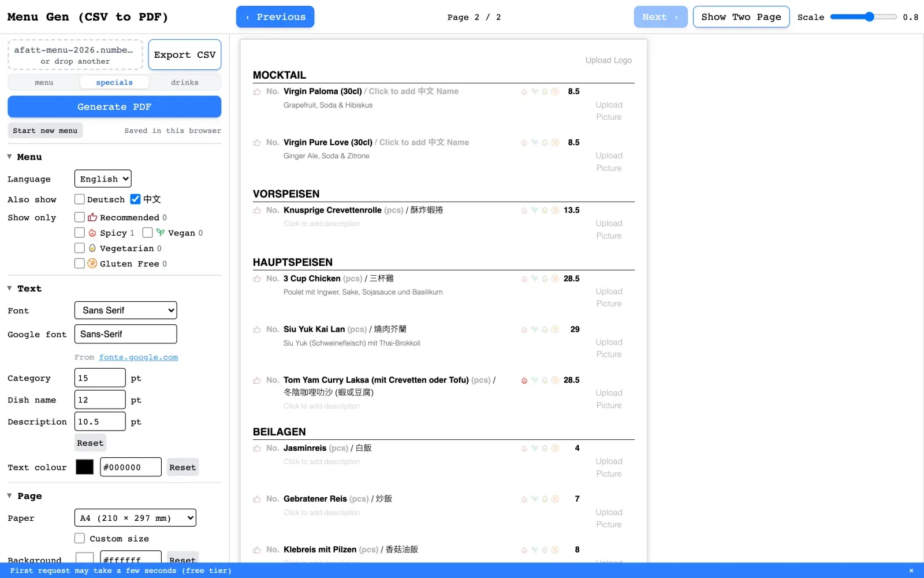The width and height of the screenshot is (924, 578).
Task: Click the black Text colour swatch
Action: pos(84,467)
